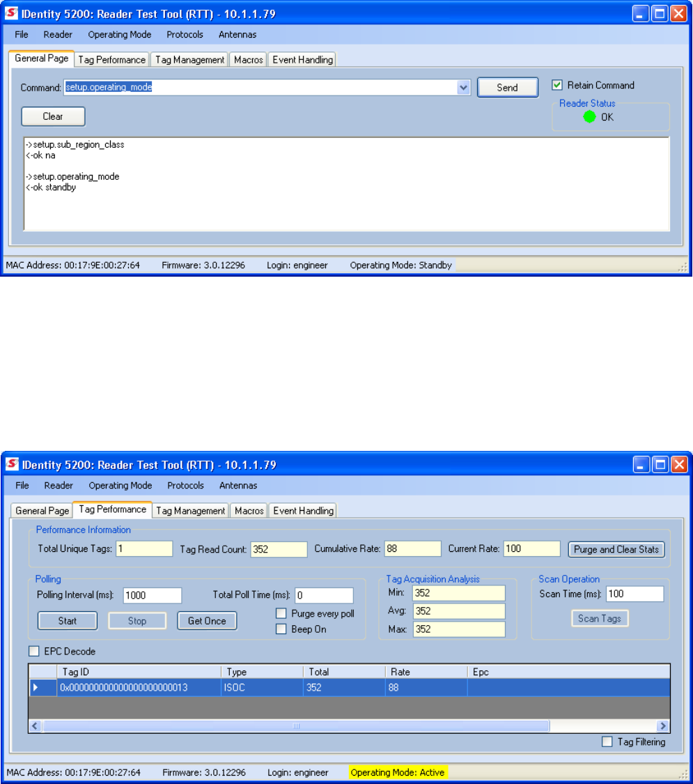Click the row selector arrow beside Tag ID 0x...013
This screenshot has height=784, width=693.
tap(36, 688)
